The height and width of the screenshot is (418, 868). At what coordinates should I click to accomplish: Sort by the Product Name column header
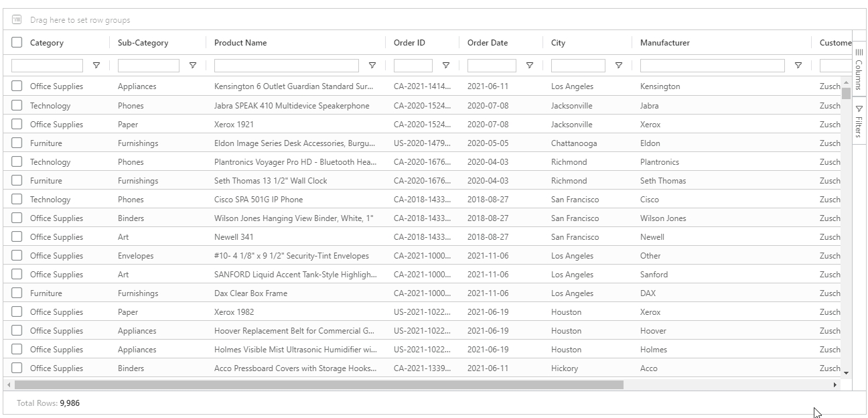(240, 43)
